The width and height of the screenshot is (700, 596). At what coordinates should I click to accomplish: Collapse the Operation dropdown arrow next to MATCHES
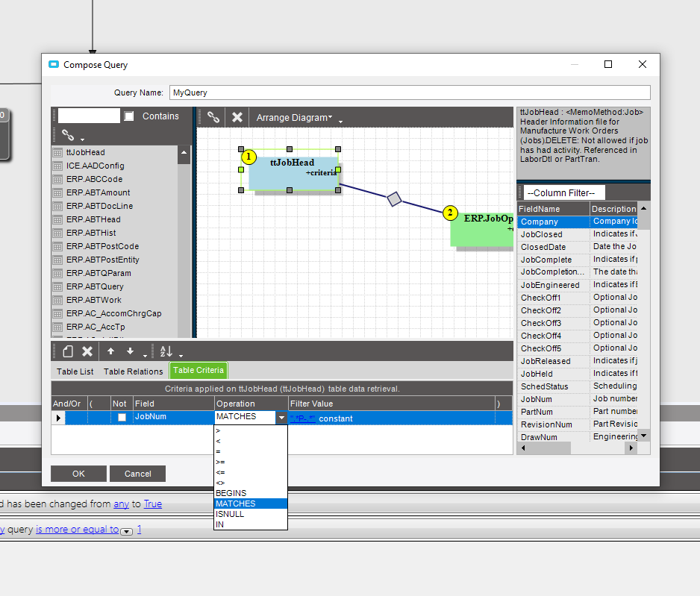(281, 418)
